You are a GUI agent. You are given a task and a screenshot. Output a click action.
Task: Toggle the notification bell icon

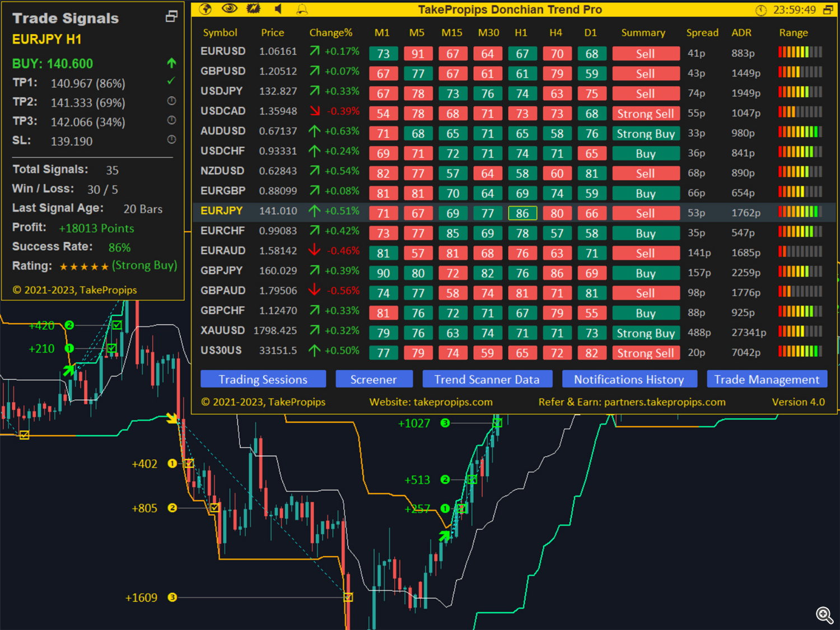tap(302, 10)
